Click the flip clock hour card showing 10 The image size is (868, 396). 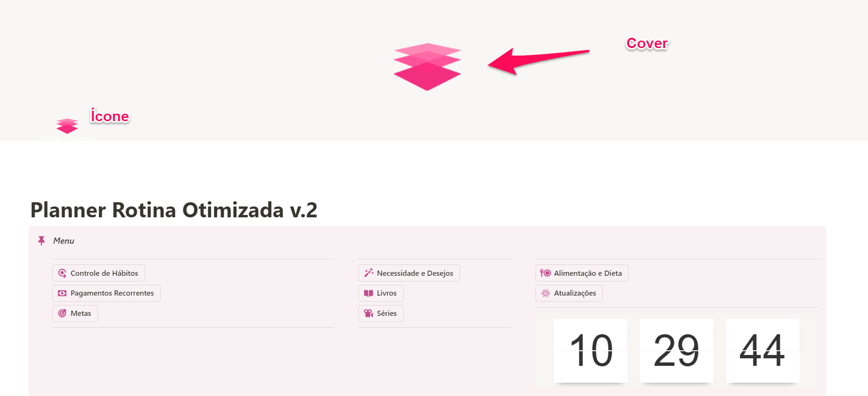(590, 351)
